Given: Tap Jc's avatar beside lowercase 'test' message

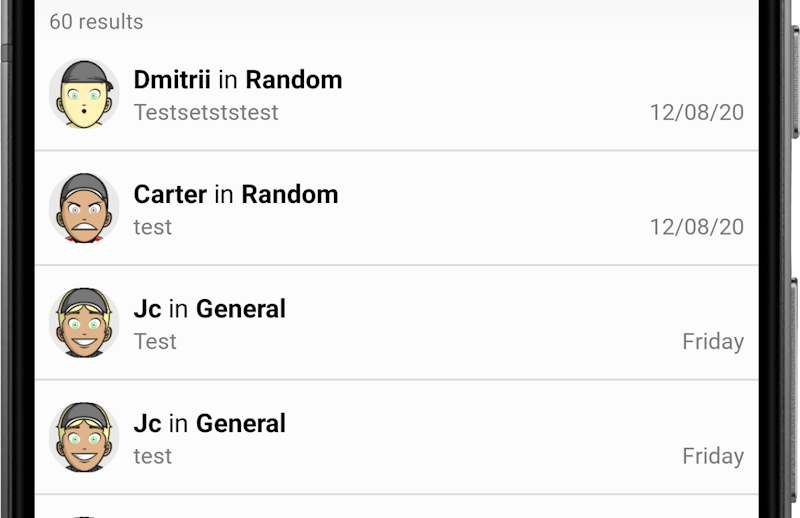Looking at the screenshot, I should click(84, 437).
